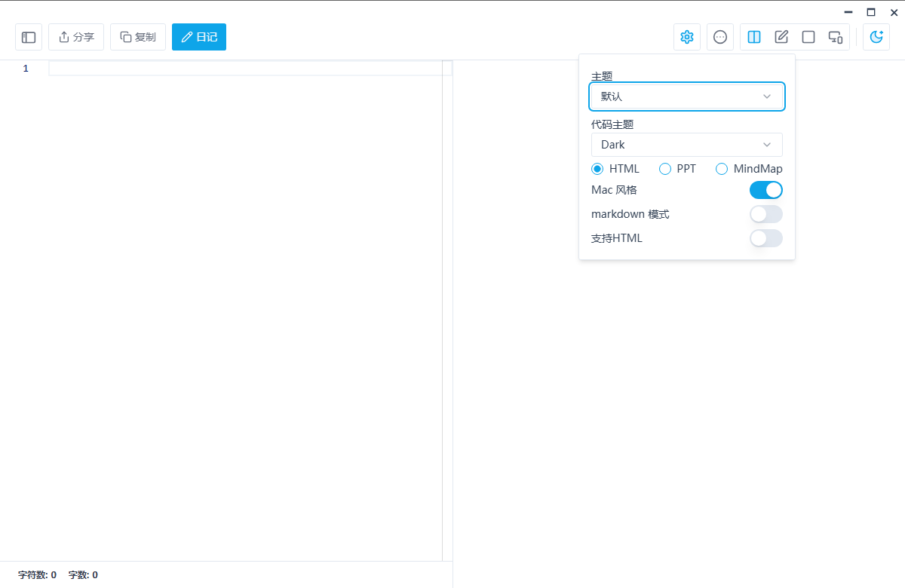
Task: Open the more options ellipsis icon
Action: (x=720, y=37)
